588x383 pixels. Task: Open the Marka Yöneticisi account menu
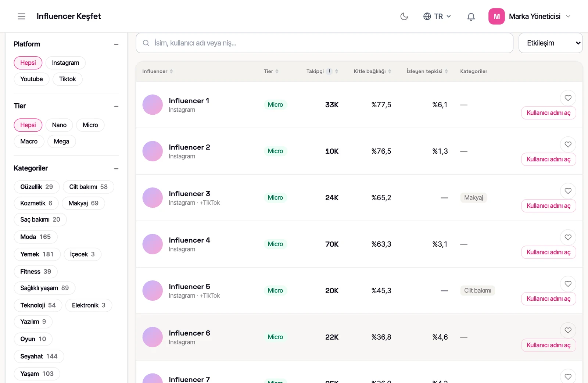530,16
